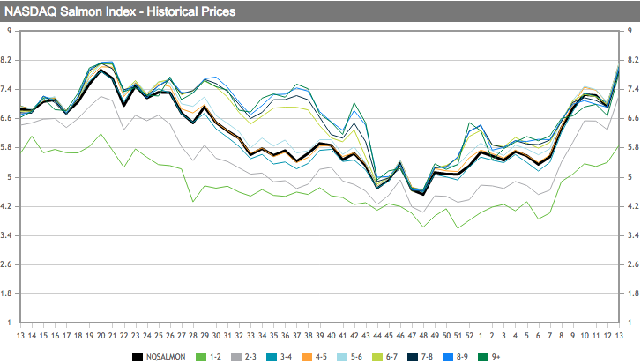Screen dimensions: 641x364
Task: Toggle the 7-8 series legend label
Action: point(427,357)
